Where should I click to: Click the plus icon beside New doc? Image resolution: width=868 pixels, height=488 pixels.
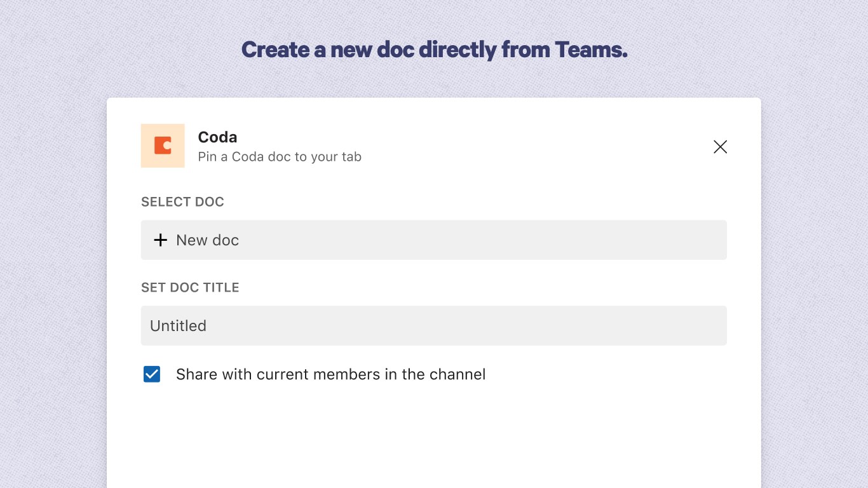tap(161, 240)
